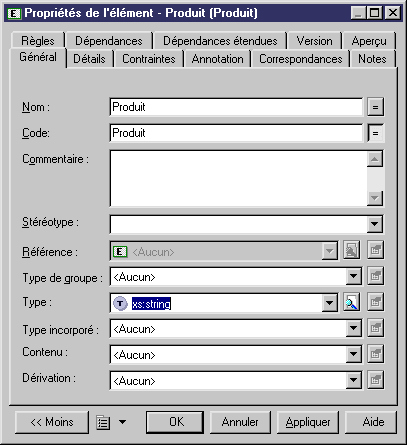Image resolution: width=407 pixels, height=445 pixels.
Task: Open the properties icon at Type row end
Action: point(375,303)
